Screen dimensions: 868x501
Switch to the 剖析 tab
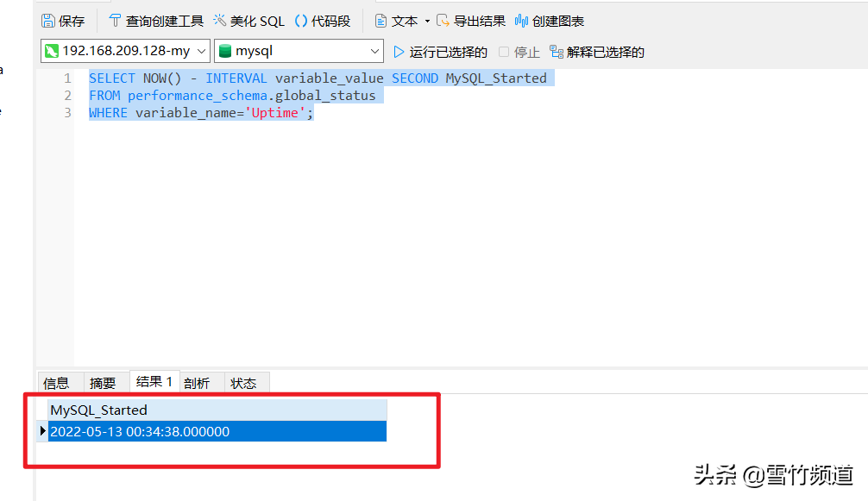pos(197,383)
